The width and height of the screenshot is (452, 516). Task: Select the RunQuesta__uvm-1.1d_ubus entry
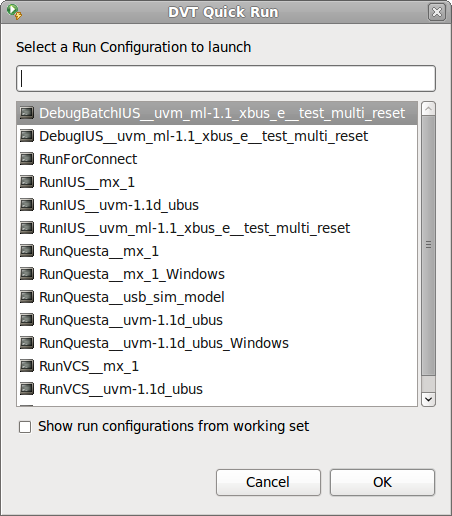[x=217, y=320]
